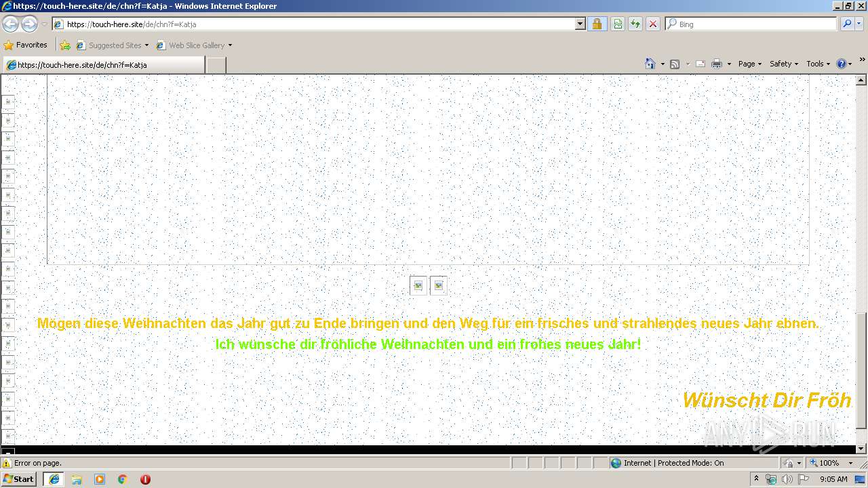Open the Page menu
The width and height of the screenshot is (868, 488).
(750, 64)
